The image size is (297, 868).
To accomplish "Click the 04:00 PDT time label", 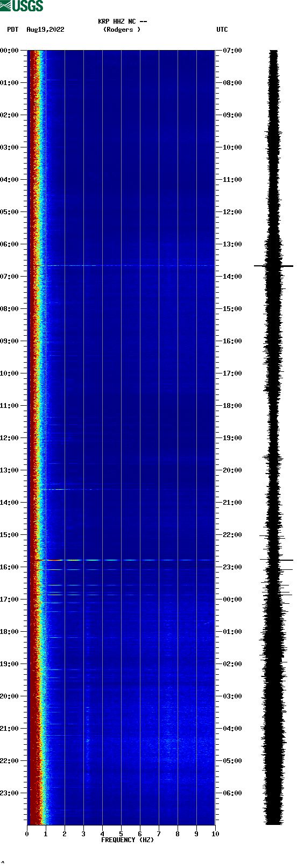I will (x=9, y=180).
